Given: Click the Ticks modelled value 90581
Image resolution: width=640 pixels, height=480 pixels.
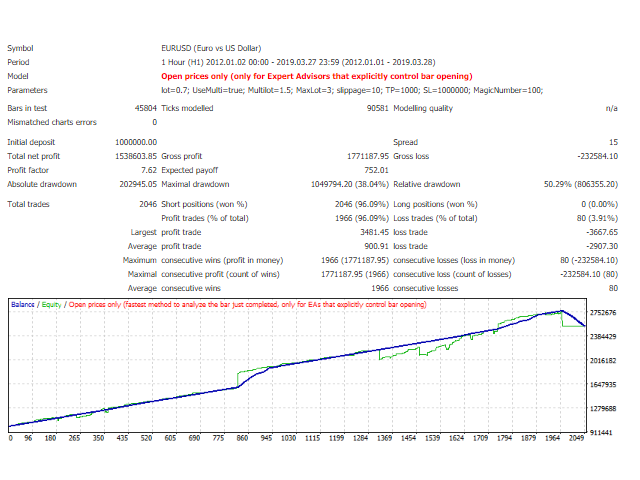Looking at the screenshot, I should coord(378,108).
